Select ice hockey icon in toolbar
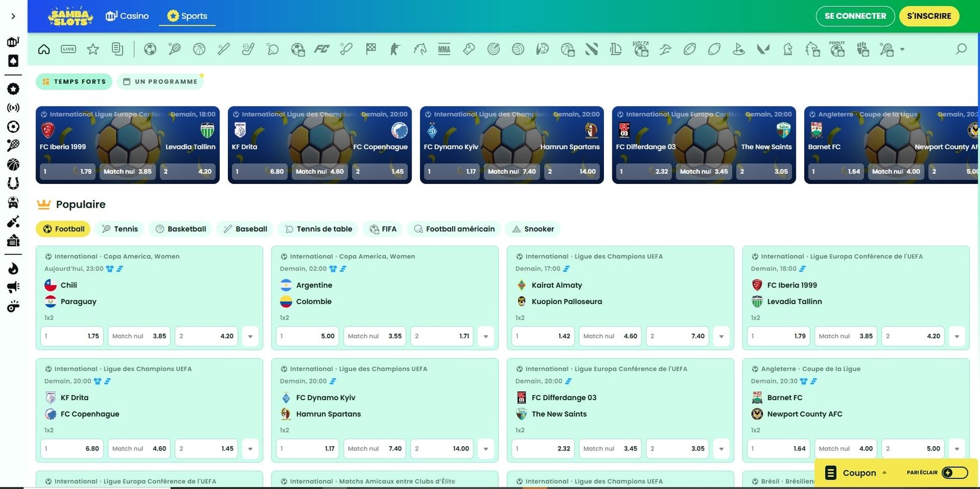This screenshot has height=489, width=980. [248, 49]
